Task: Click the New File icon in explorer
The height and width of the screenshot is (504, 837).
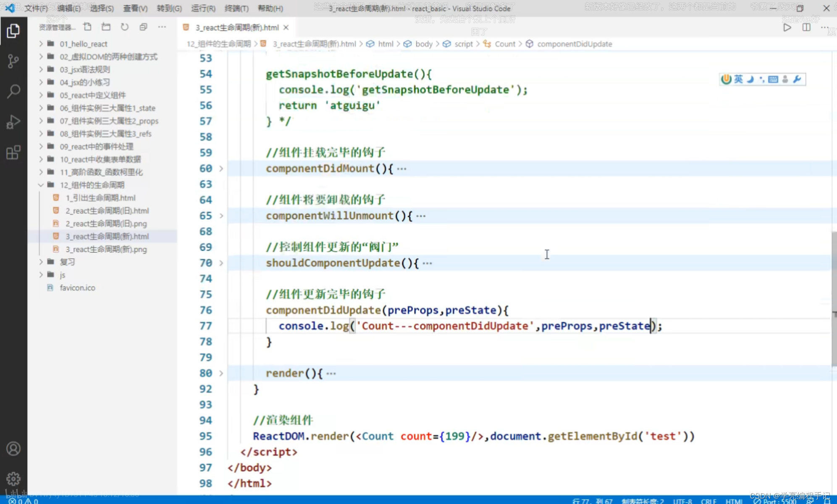Action: (x=87, y=27)
